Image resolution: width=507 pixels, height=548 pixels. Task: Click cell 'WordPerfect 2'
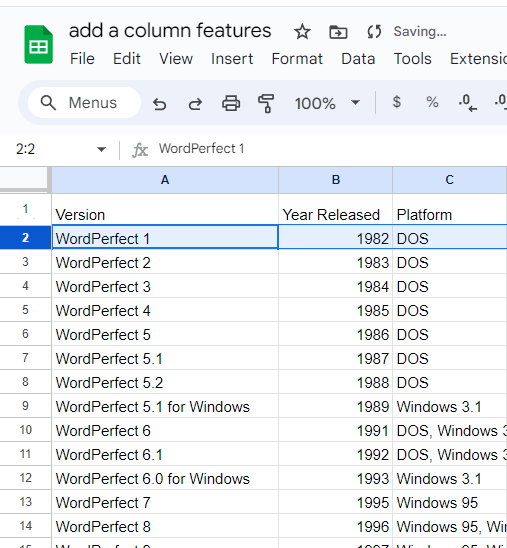click(x=165, y=262)
